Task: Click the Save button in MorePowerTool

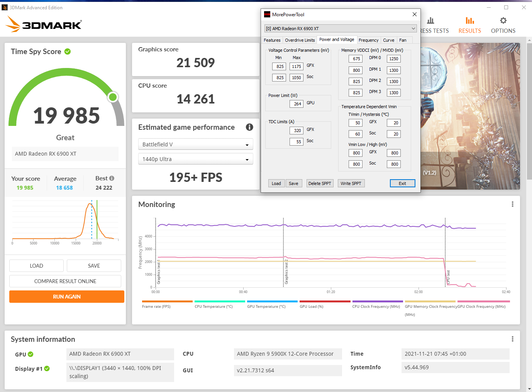Action: (x=293, y=183)
